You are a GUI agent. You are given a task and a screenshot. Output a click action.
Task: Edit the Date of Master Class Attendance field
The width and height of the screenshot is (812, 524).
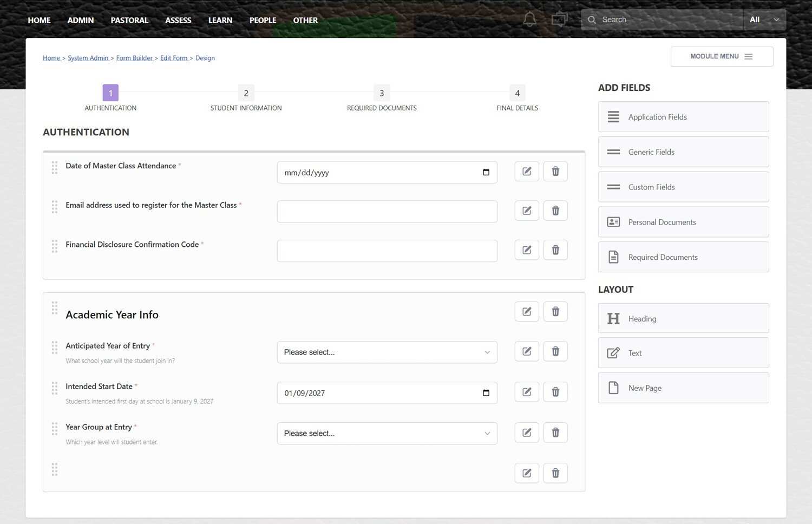[527, 171]
